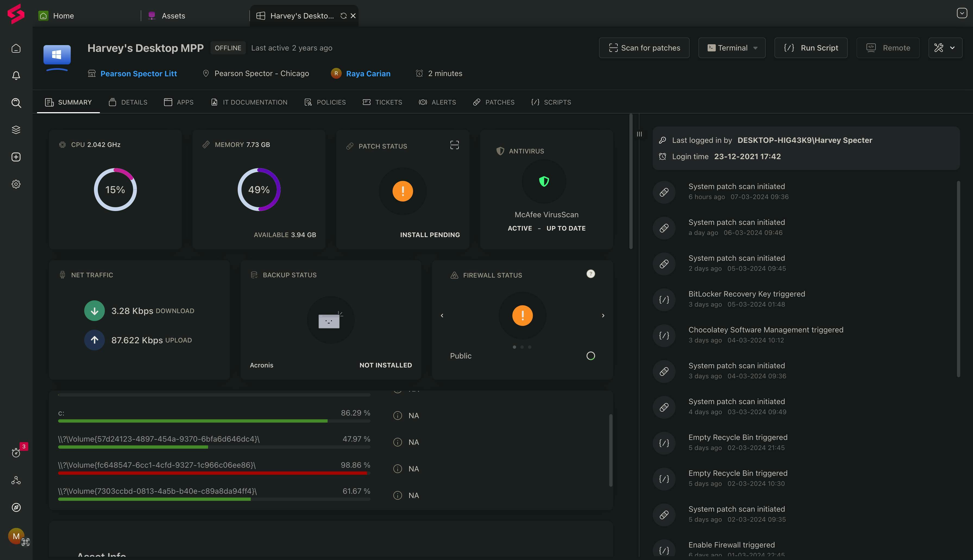
Task: Click patch status scan icon
Action: coord(454,145)
